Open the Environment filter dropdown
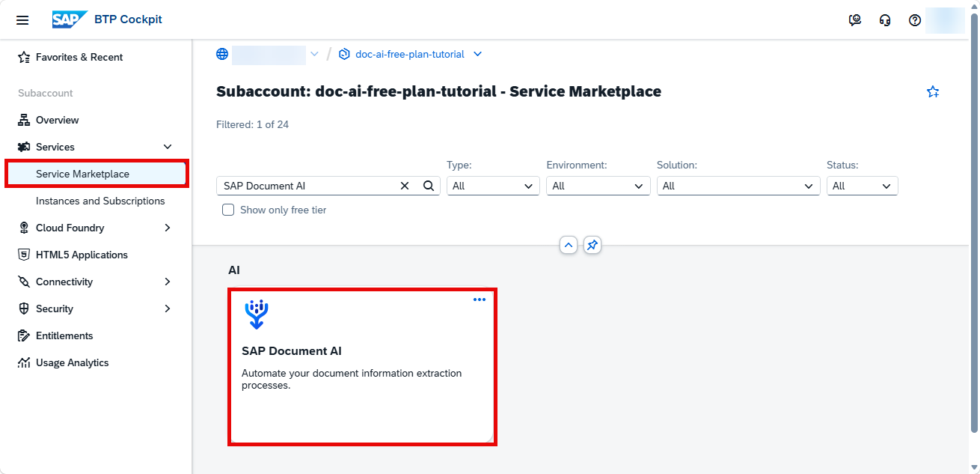This screenshot has width=980, height=474. (598, 186)
